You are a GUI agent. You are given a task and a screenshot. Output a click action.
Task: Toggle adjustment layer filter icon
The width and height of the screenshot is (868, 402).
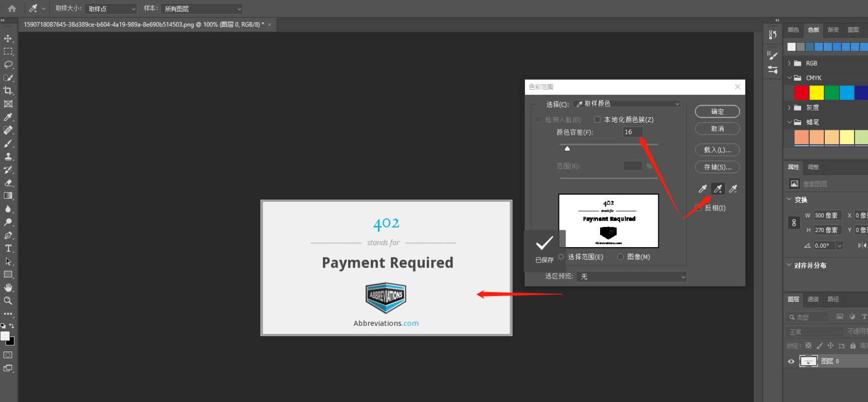[852, 317]
